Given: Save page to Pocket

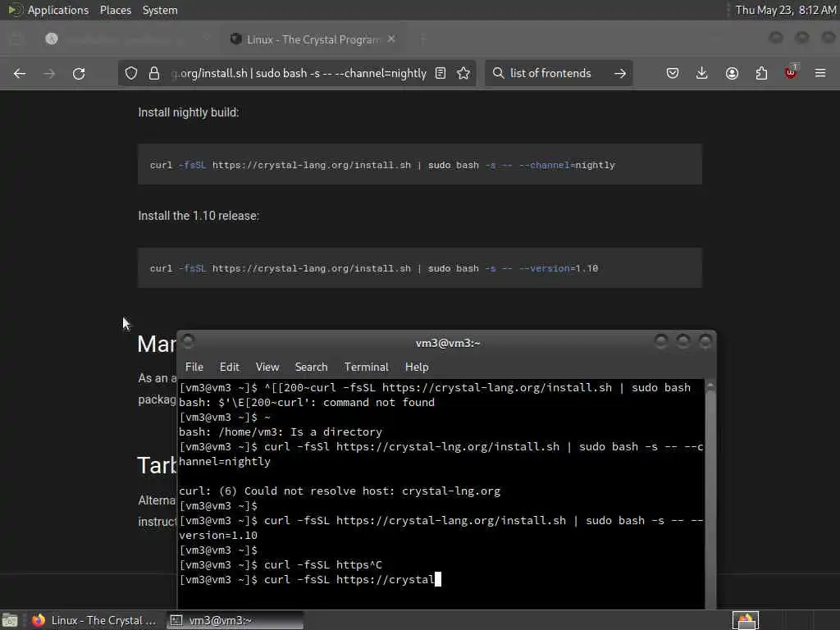Looking at the screenshot, I should point(673,73).
